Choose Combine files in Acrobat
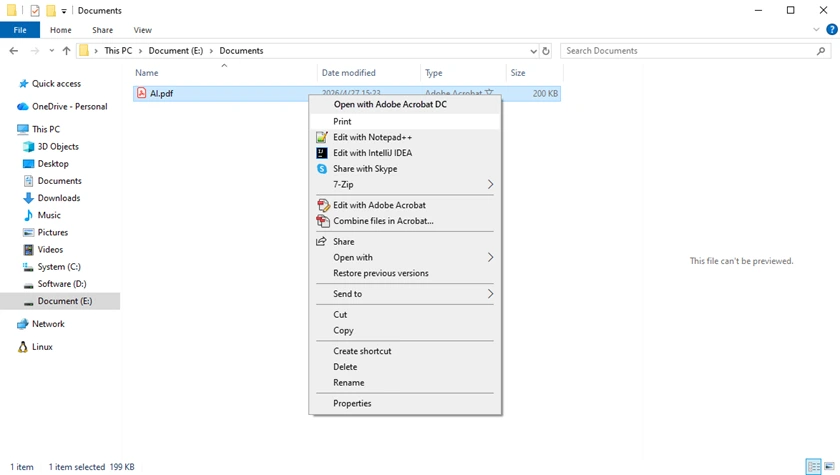Viewport: 840px width, 475px height. pos(405,221)
